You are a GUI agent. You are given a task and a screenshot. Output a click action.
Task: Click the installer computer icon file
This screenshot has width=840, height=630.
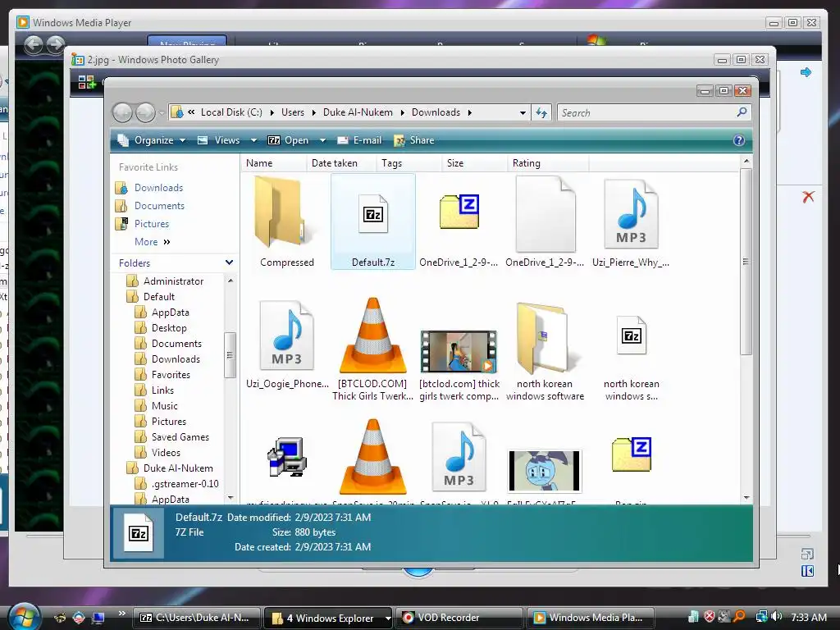click(x=287, y=457)
